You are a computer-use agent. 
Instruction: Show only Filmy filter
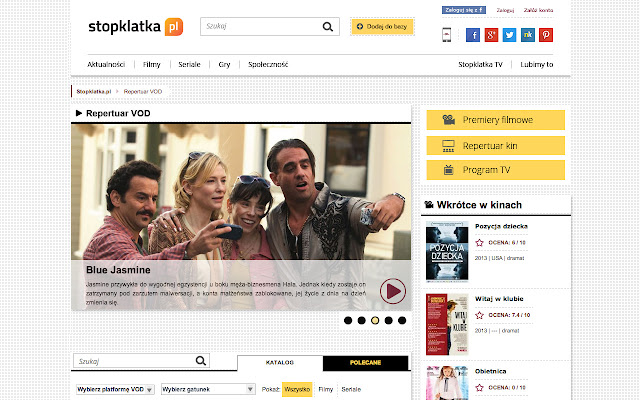click(326, 389)
